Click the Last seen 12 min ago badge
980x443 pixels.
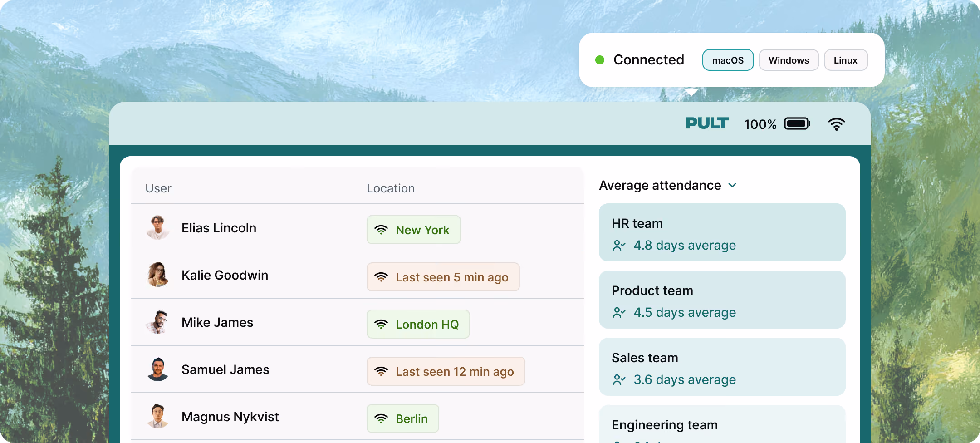pos(446,371)
